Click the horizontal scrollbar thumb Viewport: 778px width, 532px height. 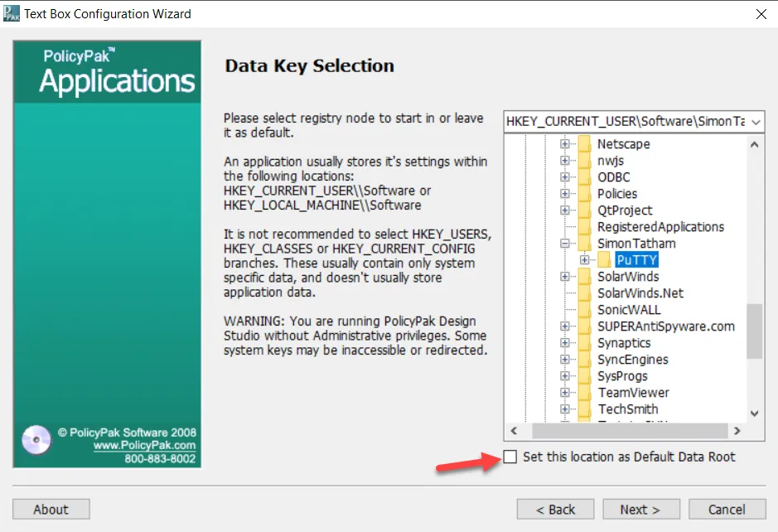point(630,431)
